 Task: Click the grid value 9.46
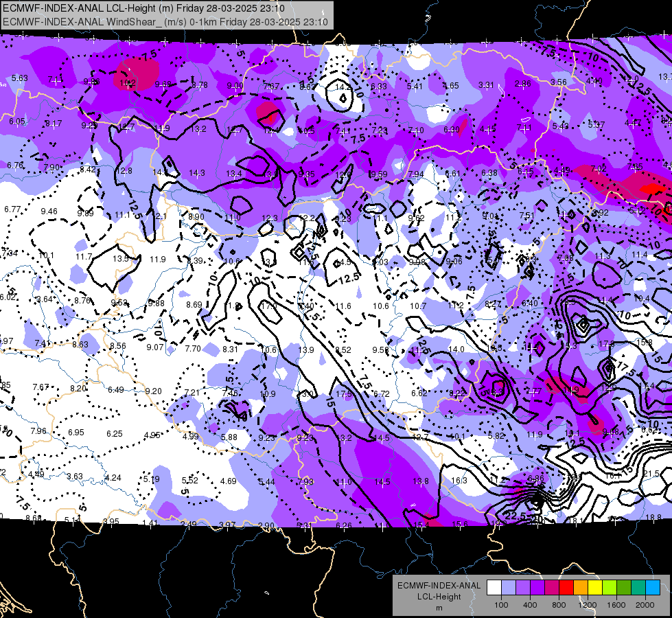pos(49,211)
